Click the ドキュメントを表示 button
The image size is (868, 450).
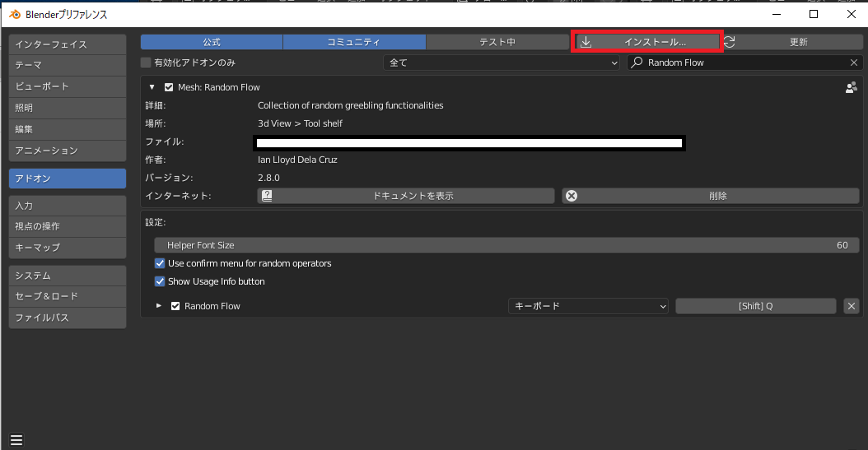click(x=406, y=196)
